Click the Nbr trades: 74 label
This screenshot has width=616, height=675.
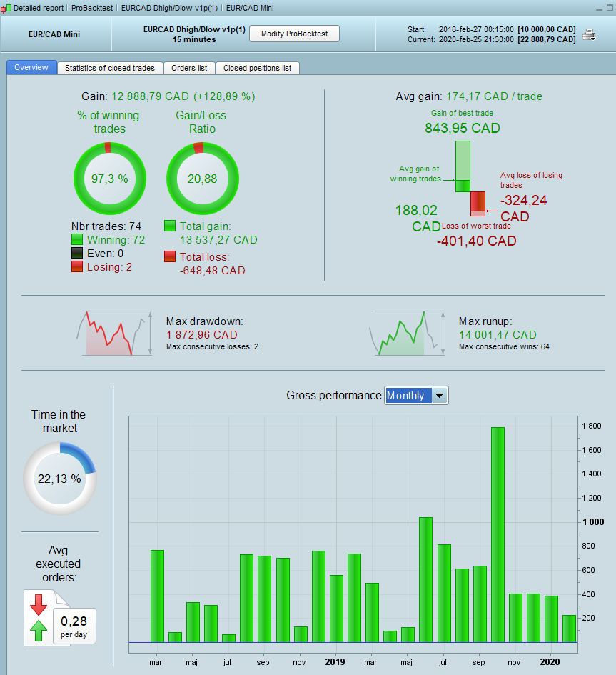click(x=106, y=226)
